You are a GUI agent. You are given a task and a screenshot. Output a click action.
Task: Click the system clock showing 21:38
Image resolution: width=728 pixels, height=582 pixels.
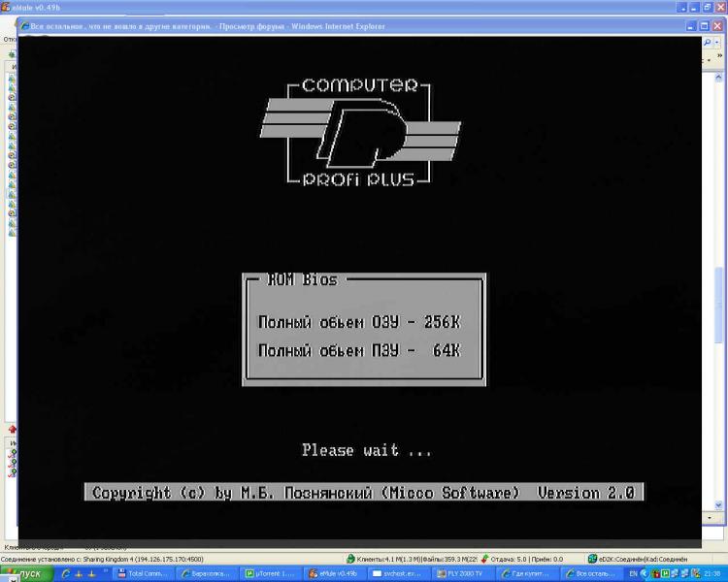pos(712,574)
